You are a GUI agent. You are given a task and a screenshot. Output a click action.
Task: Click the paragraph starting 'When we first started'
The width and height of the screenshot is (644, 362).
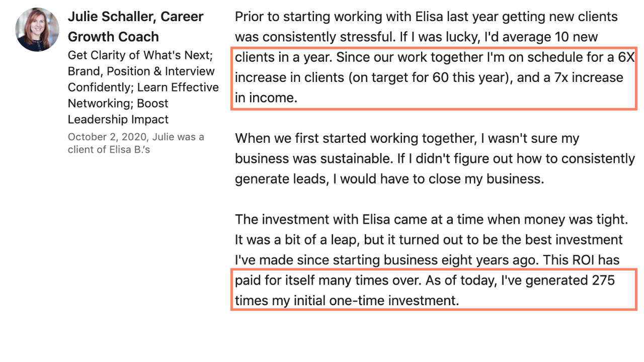click(x=435, y=159)
